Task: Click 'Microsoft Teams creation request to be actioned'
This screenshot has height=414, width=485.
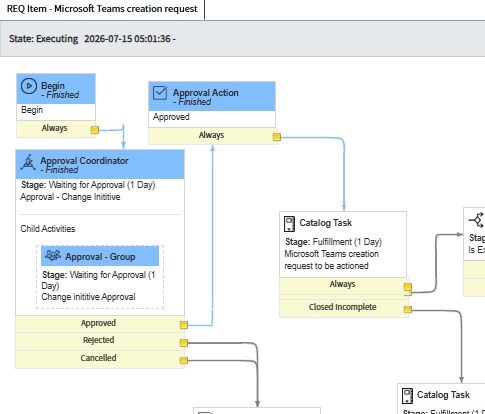Action: click(331, 260)
